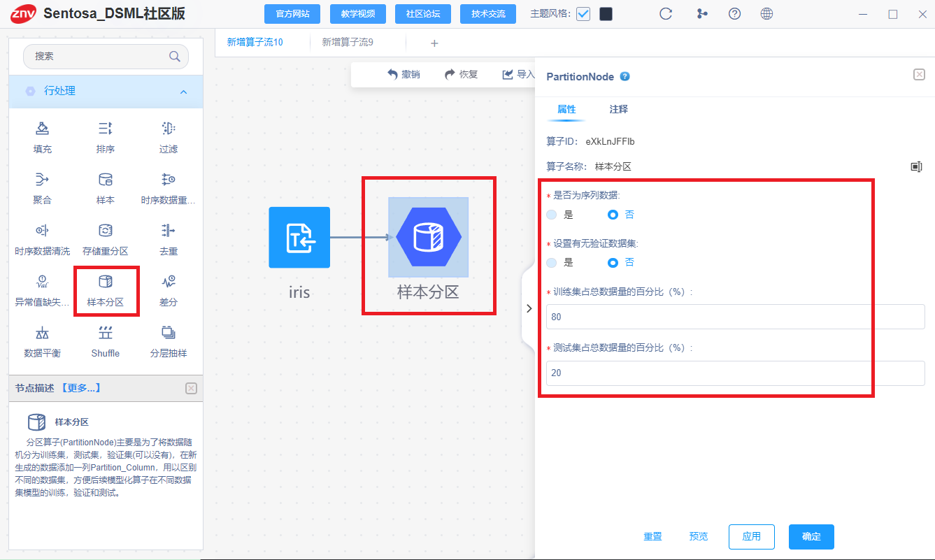
Task: Select the 时序数据重采样 operator icon
Action: click(x=168, y=180)
